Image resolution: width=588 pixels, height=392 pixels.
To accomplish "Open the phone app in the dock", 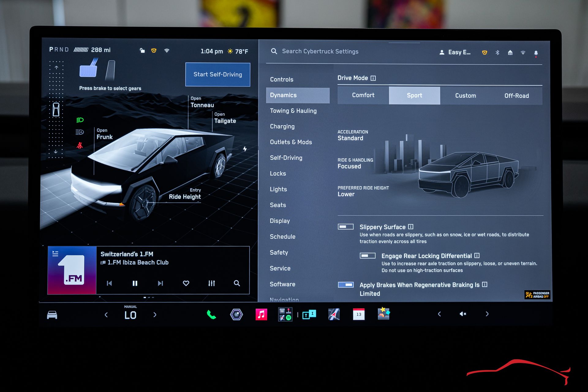I will pos(211,315).
